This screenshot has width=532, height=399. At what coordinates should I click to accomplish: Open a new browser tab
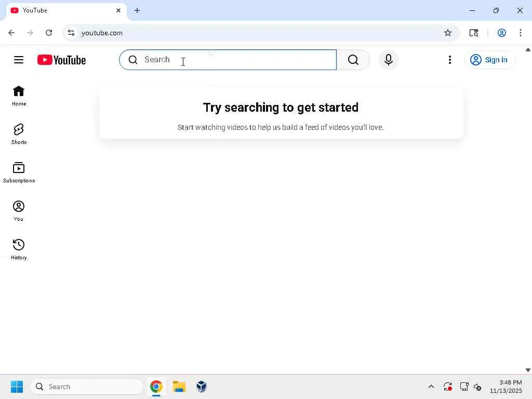[137, 10]
